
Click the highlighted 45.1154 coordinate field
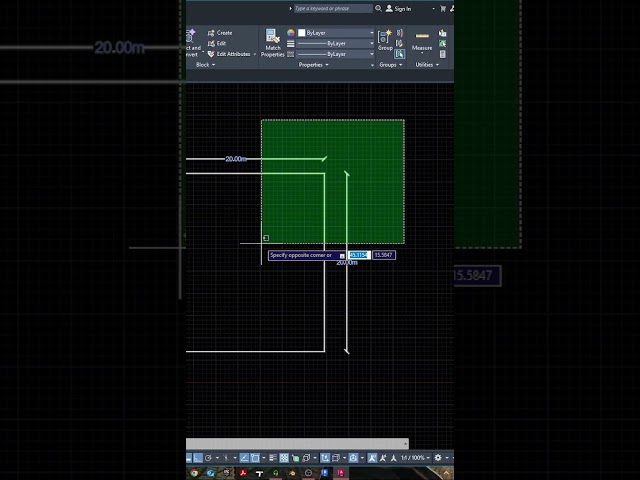(x=359, y=255)
